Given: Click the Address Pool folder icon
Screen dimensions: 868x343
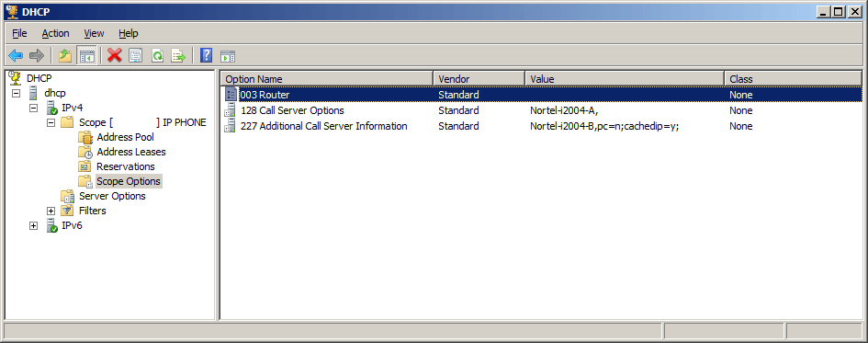Looking at the screenshot, I should pos(85,137).
